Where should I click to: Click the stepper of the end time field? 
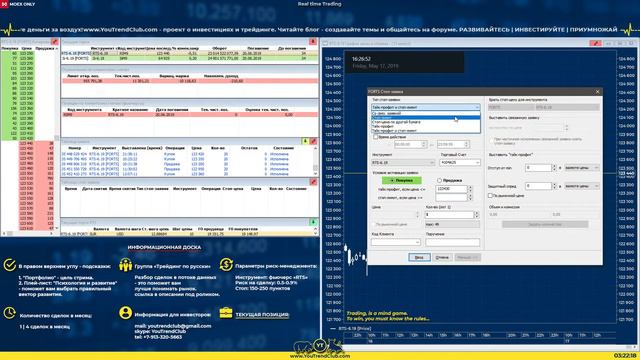click(467, 144)
